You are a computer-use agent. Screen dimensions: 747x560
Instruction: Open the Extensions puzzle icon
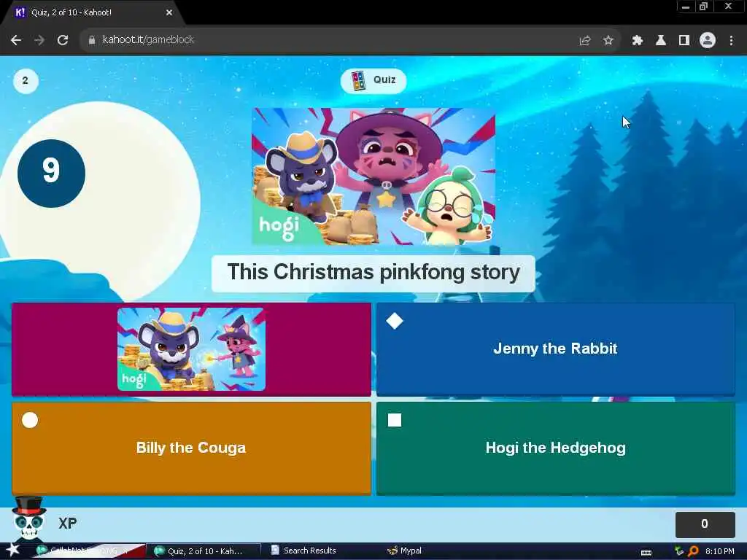click(638, 41)
